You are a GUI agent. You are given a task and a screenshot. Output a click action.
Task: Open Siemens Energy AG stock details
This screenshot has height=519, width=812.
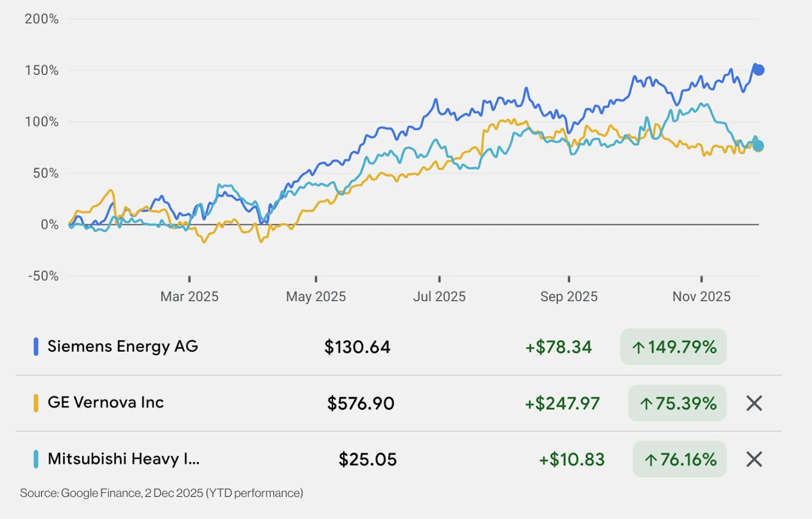(122, 347)
